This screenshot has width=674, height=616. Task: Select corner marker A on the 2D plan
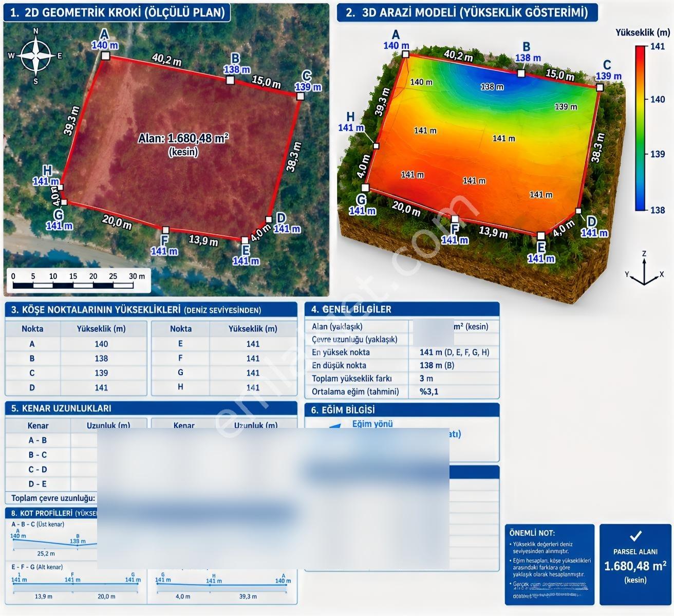point(105,55)
